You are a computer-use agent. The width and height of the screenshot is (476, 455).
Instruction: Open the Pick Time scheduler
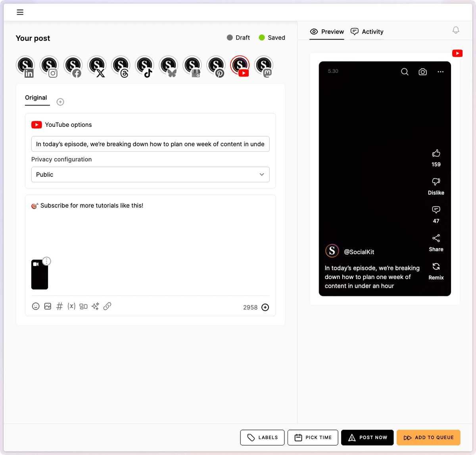tap(313, 438)
